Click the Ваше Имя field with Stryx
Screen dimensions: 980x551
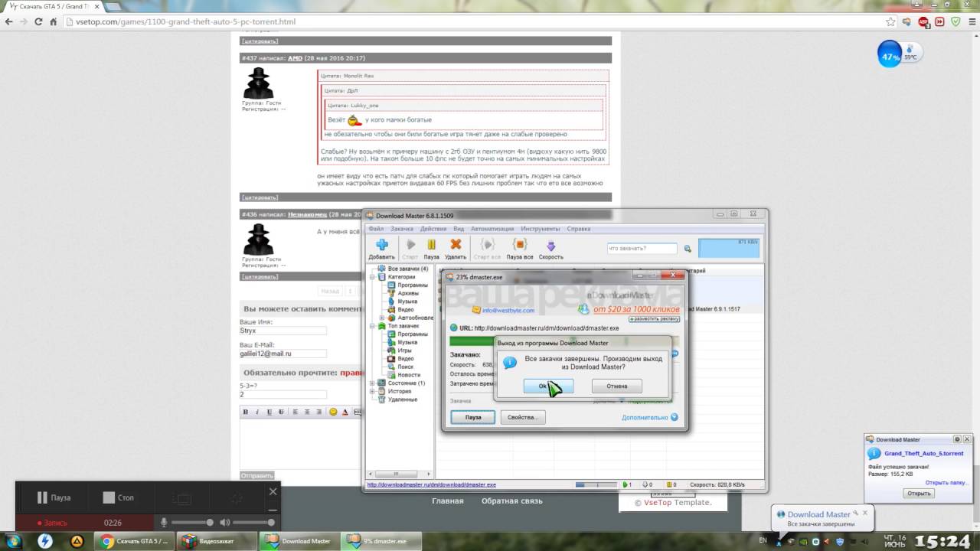coord(283,331)
